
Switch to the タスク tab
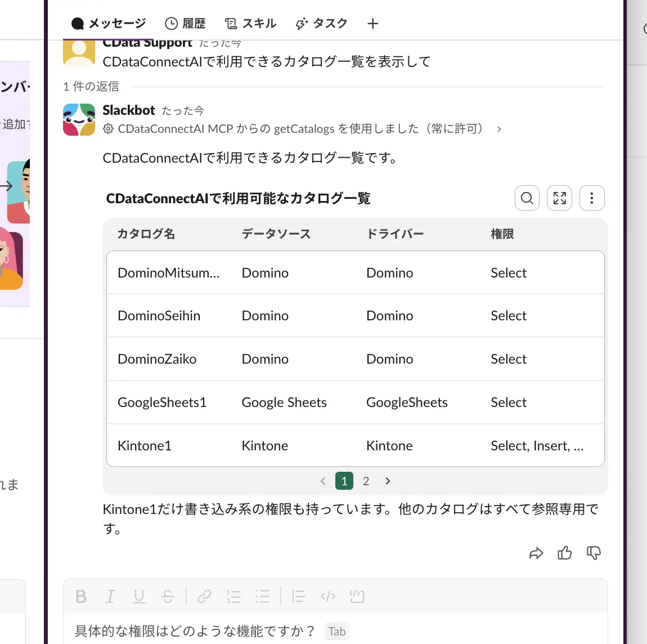click(x=321, y=24)
